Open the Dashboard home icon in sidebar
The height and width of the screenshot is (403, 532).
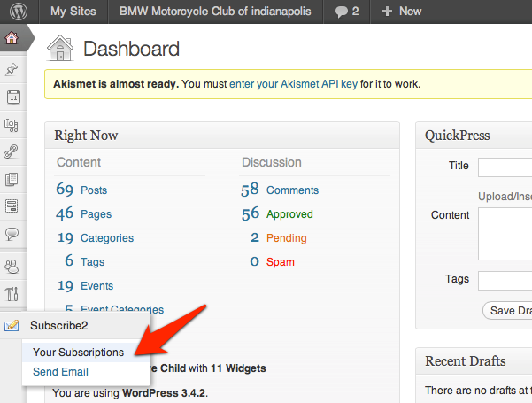pos(12,38)
